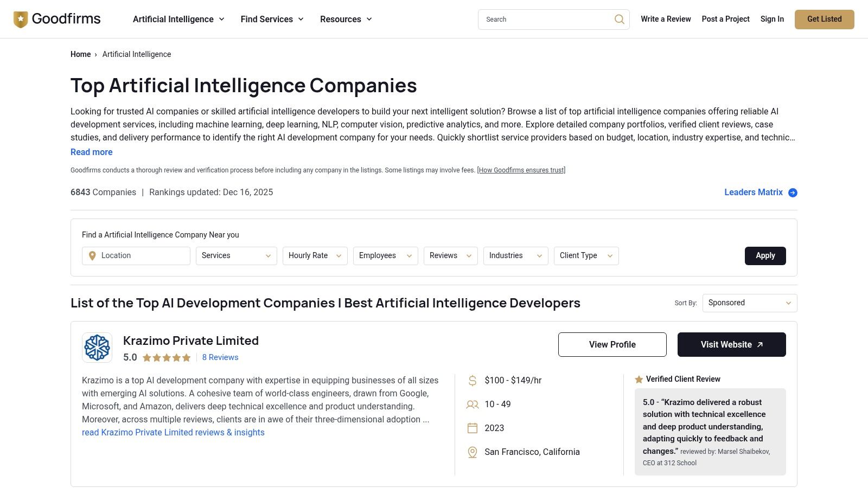Click the Apply filter button
This screenshot has width=868, height=488.
(765, 255)
